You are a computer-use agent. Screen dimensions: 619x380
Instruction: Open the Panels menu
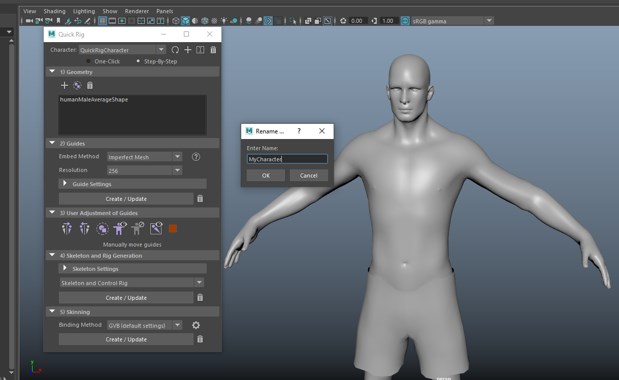(x=165, y=11)
